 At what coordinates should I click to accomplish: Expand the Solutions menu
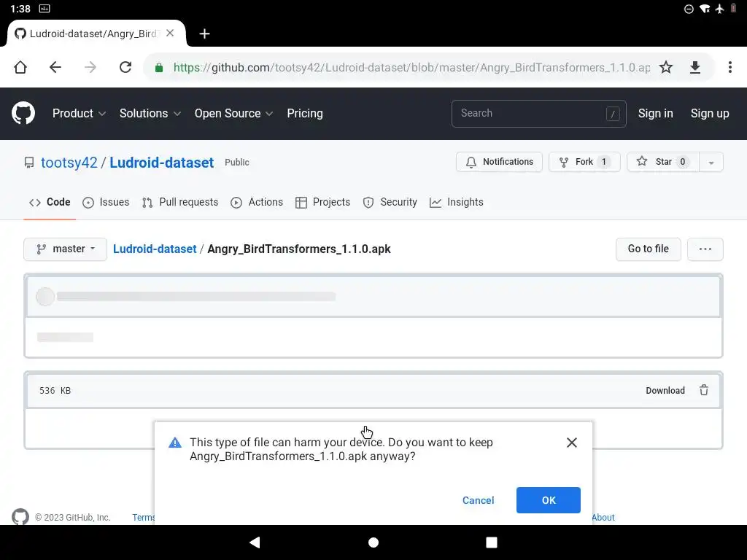coord(150,113)
